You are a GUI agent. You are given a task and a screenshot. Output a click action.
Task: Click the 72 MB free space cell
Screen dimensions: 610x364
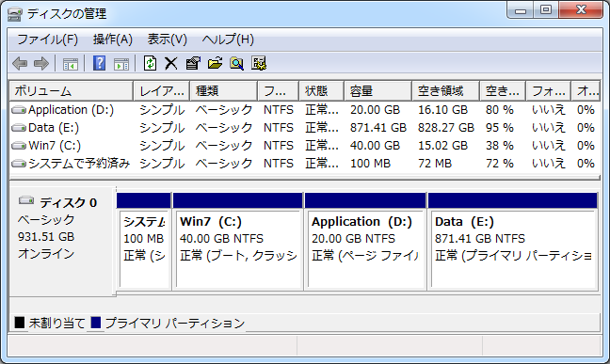point(435,164)
